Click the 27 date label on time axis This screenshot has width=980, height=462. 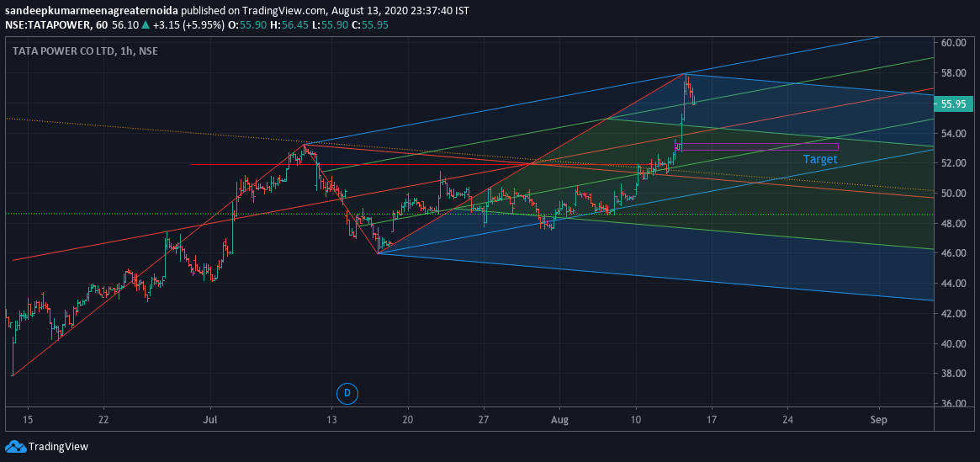point(484,417)
